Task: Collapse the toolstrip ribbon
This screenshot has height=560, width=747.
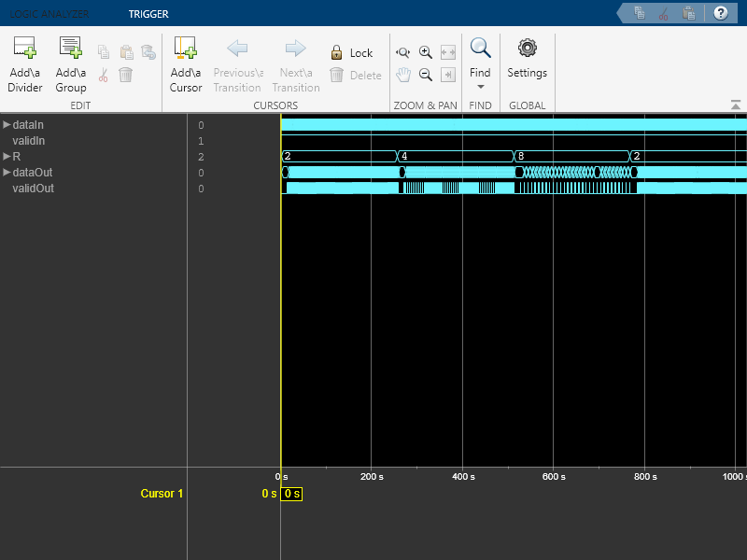Action: [735, 105]
